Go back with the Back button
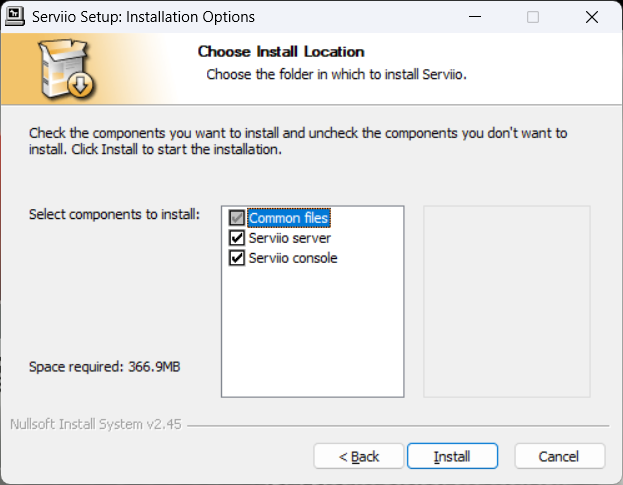 pyautogui.click(x=358, y=456)
